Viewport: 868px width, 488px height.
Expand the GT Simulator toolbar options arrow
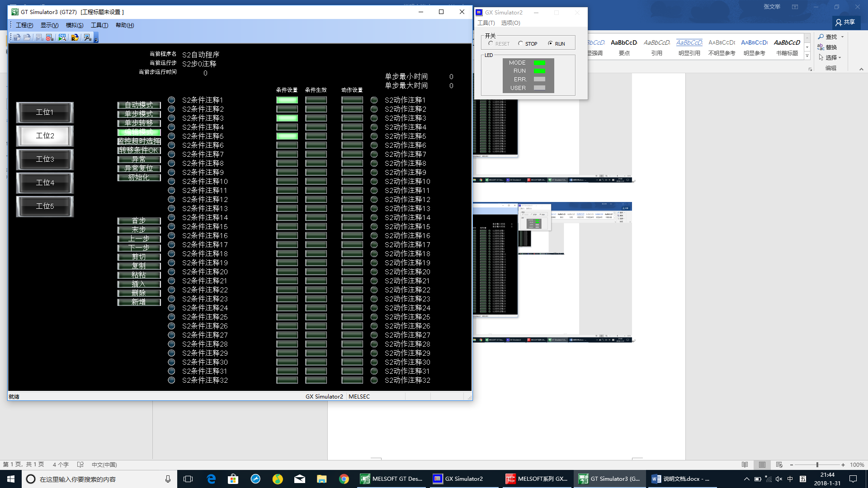tap(96, 40)
